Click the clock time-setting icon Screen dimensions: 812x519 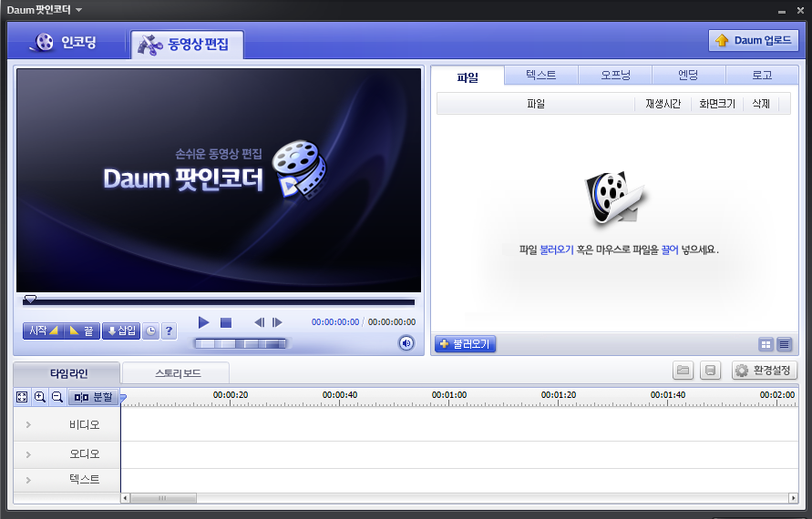click(x=150, y=331)
